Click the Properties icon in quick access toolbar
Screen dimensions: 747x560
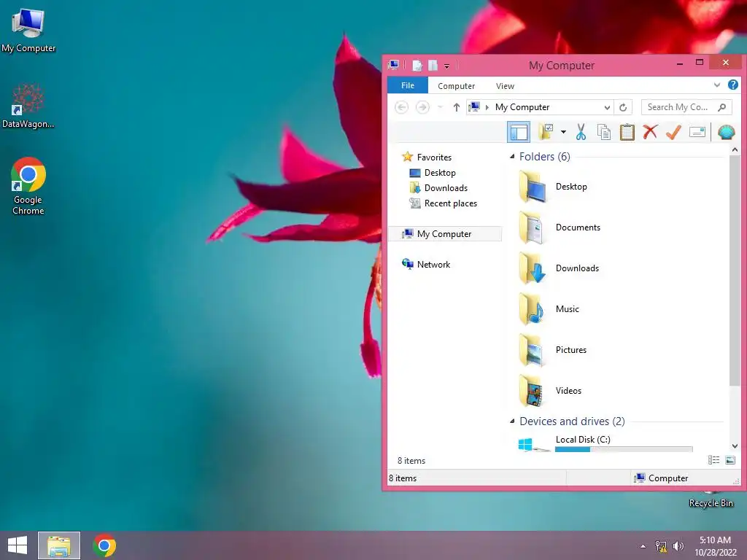417,65
